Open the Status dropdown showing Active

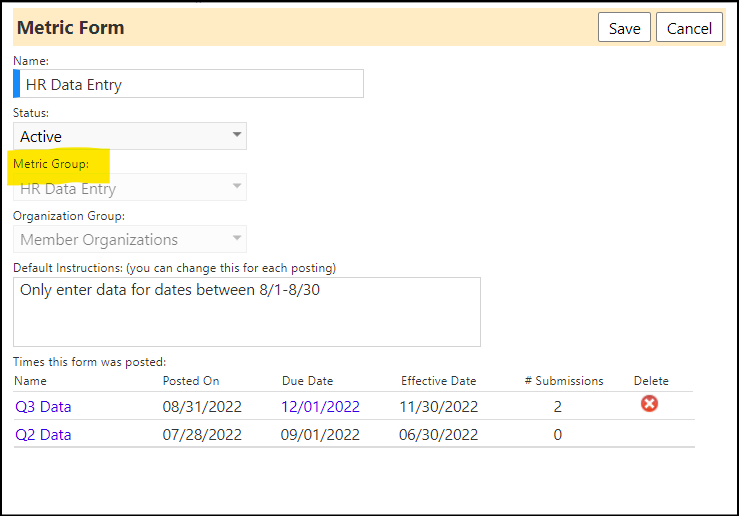(x=130, y=136)
